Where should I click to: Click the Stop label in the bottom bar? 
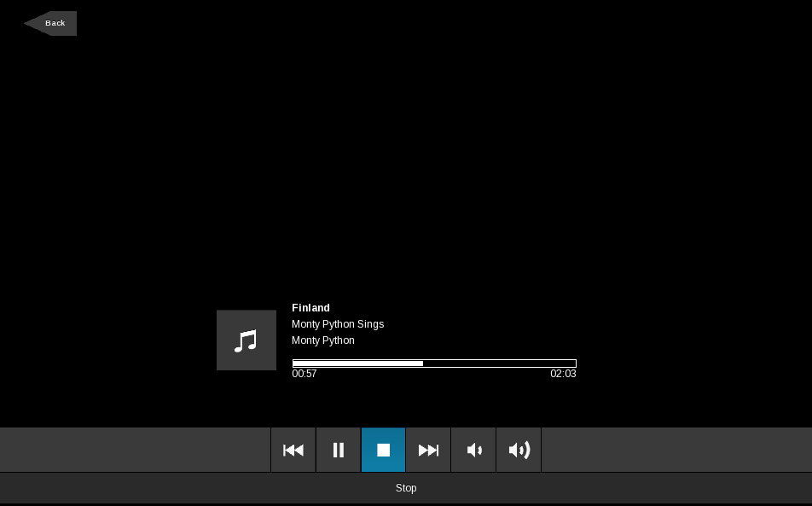pyautogui.click(x=406, y=488)
